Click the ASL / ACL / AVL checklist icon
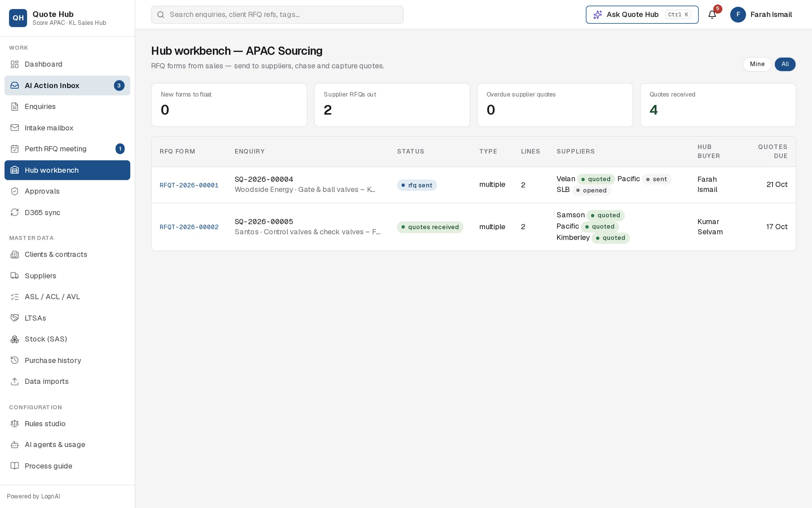 coord(15,297)
